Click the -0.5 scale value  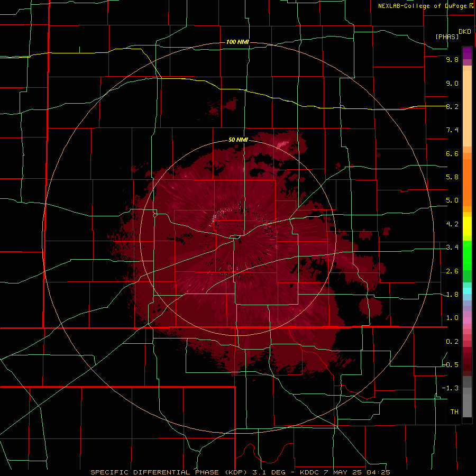[x=451, y=365]
